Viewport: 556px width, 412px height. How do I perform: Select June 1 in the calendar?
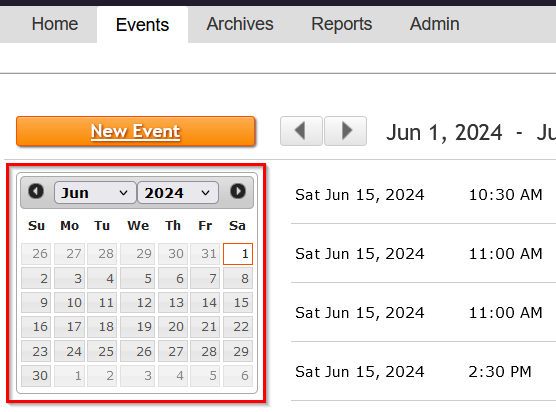point(238,254)
